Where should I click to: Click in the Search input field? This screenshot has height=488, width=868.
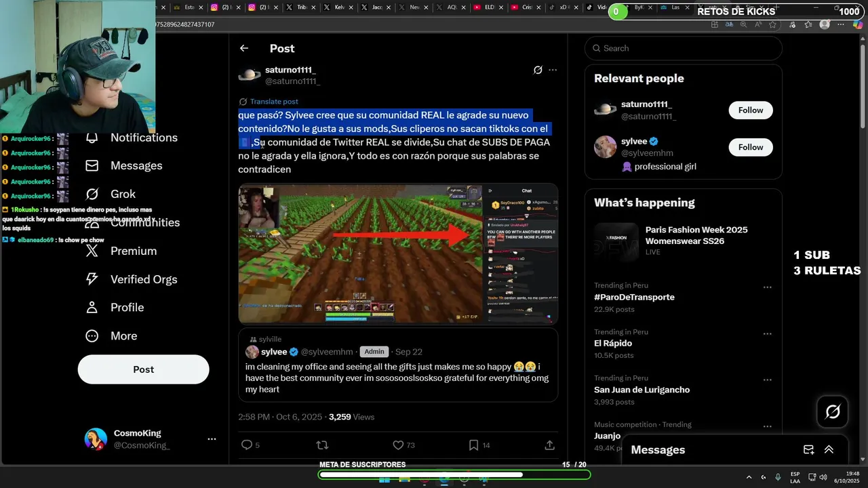click(x=683, y=48)
